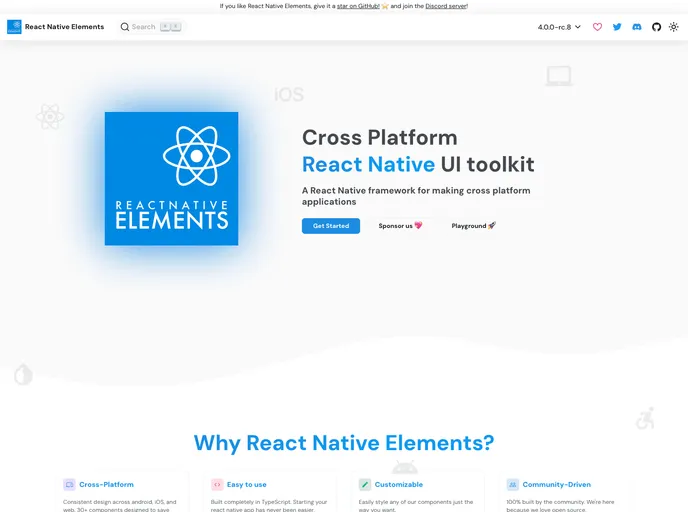The width and height of the screenshot is (688, 512).
Task: Toggle light/dark mode sun icon
Action: tap(674, 27)
